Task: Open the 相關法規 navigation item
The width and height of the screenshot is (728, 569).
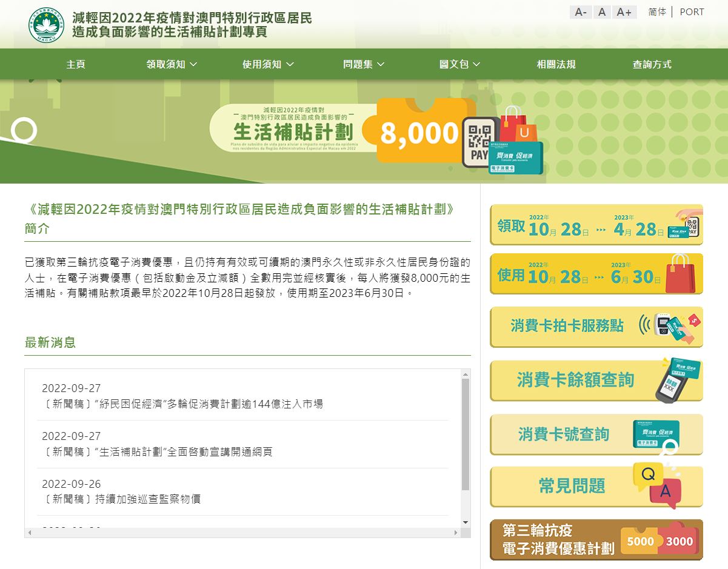Action: 556,64
